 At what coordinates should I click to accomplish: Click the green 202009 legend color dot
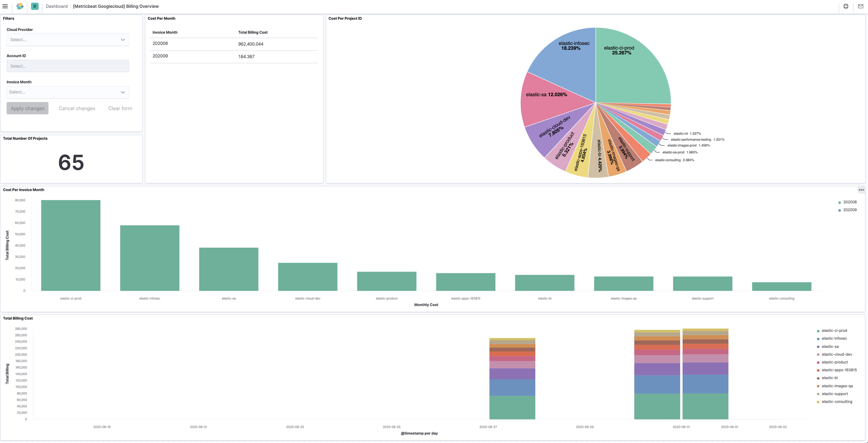pyautogui.click(x=839, y=210)
